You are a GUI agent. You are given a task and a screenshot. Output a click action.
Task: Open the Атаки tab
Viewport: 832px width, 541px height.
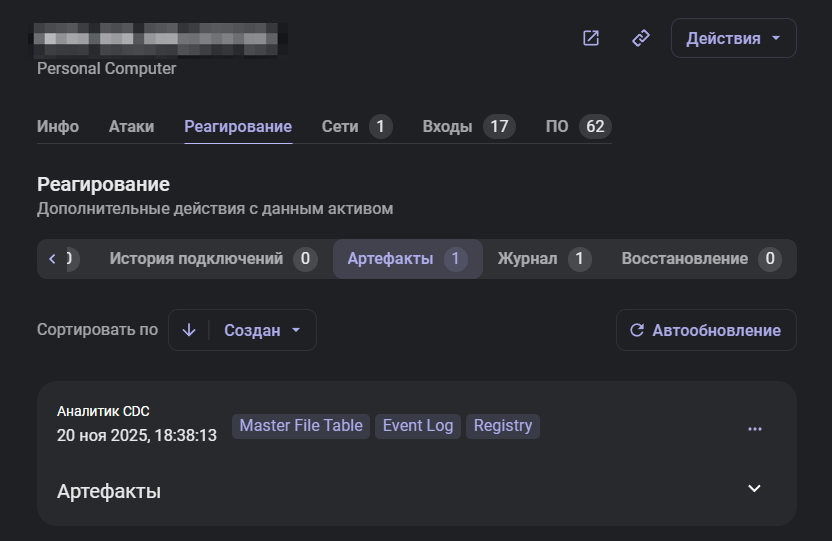131,127
